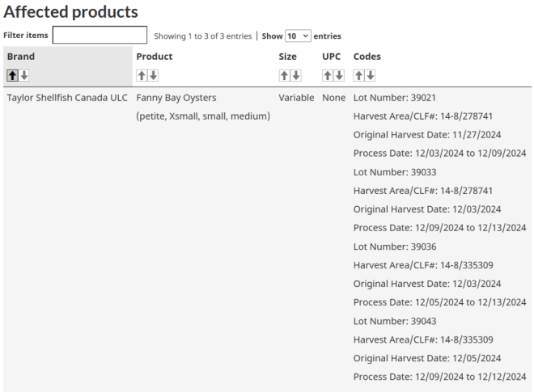Click the Product column header label
Image resolution: width=534 pixels, height=392 pixels.
(x=154, y=57)
